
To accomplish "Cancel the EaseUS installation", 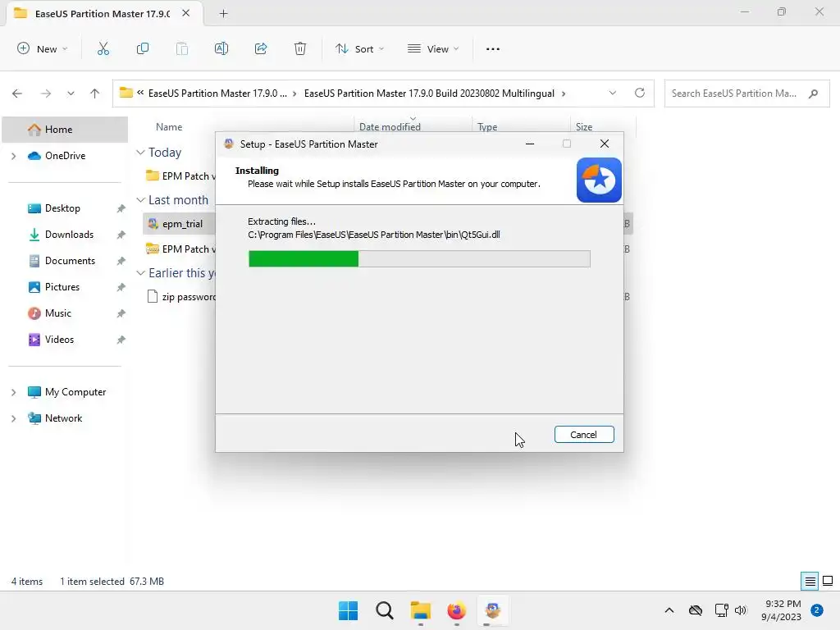I will coord(584,435).
